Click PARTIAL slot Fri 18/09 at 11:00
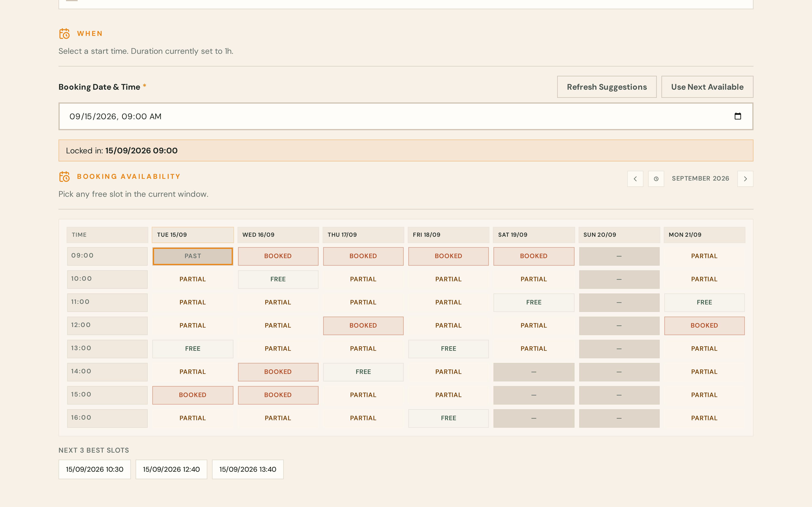This screenshot has width=812, height=507. (x=449, y=302)
